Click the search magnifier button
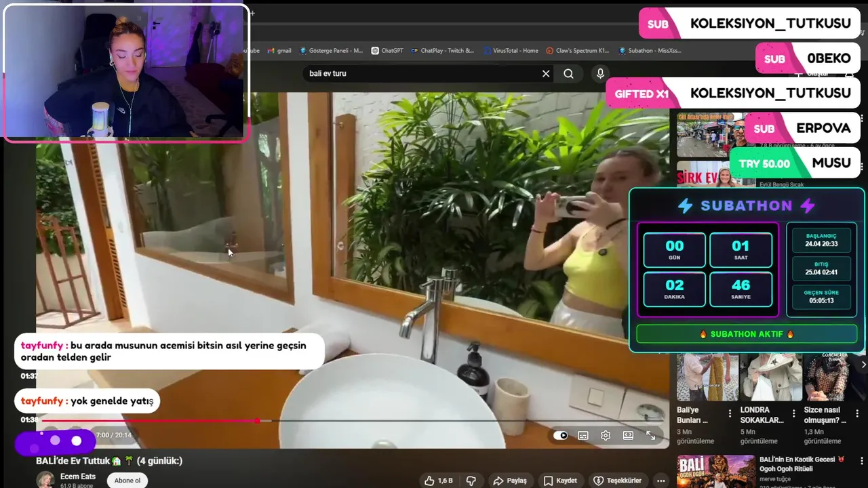Image resolution: width=868 pixels, height=488 pixels. tap(568, 73)
